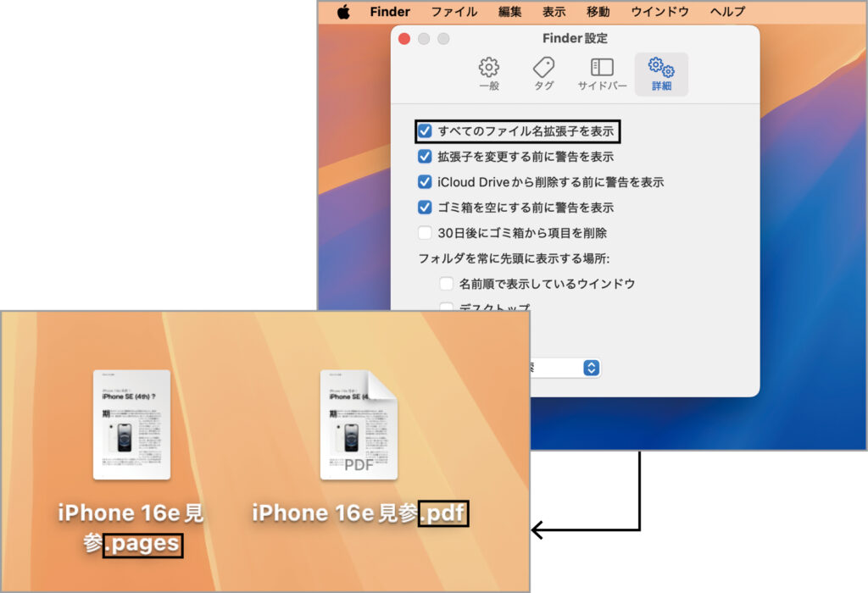Disable ゴミ箱を空にする前に警告を表示
This screenshot has height=593, width=868.
(x=425, y=208)
